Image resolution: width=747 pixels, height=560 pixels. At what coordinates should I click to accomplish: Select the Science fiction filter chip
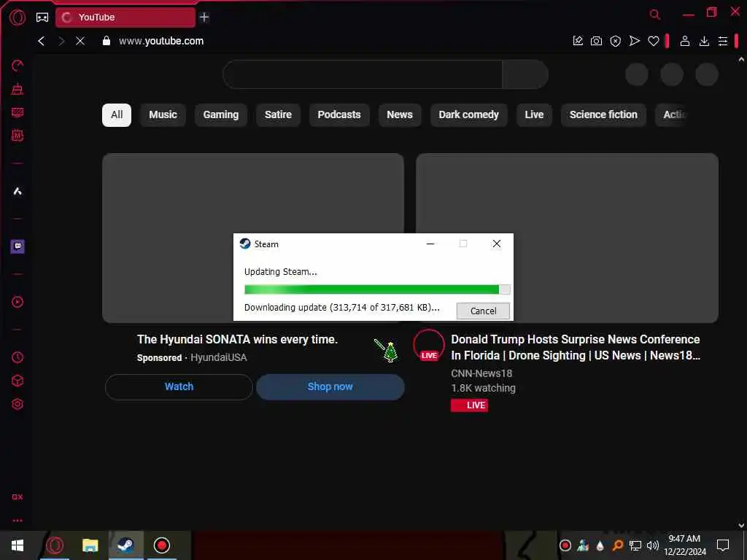(x=603, y=114)
